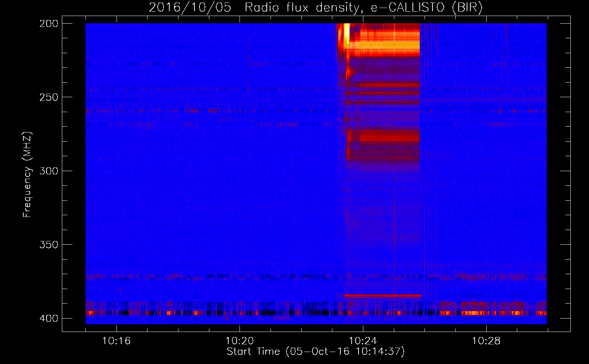589x364 pixels.
Task: Select the 350 frequency tick label
Action: click(49, 245)
